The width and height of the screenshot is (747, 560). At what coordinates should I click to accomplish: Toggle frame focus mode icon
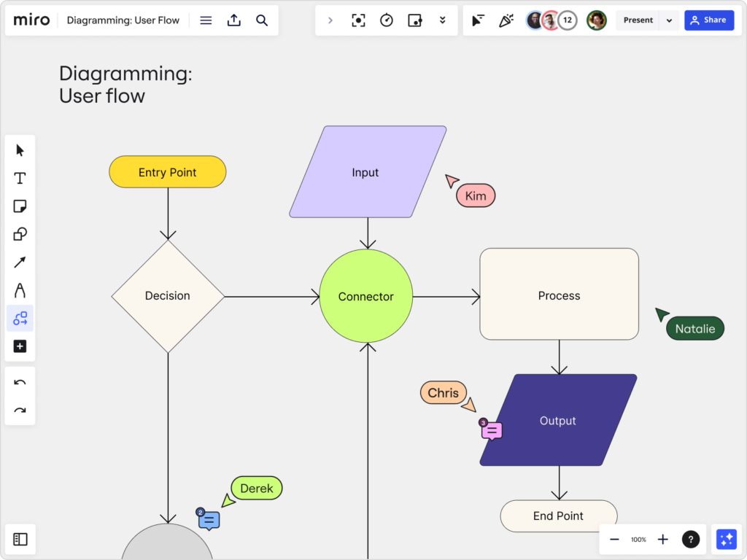(x=358, y=20)
